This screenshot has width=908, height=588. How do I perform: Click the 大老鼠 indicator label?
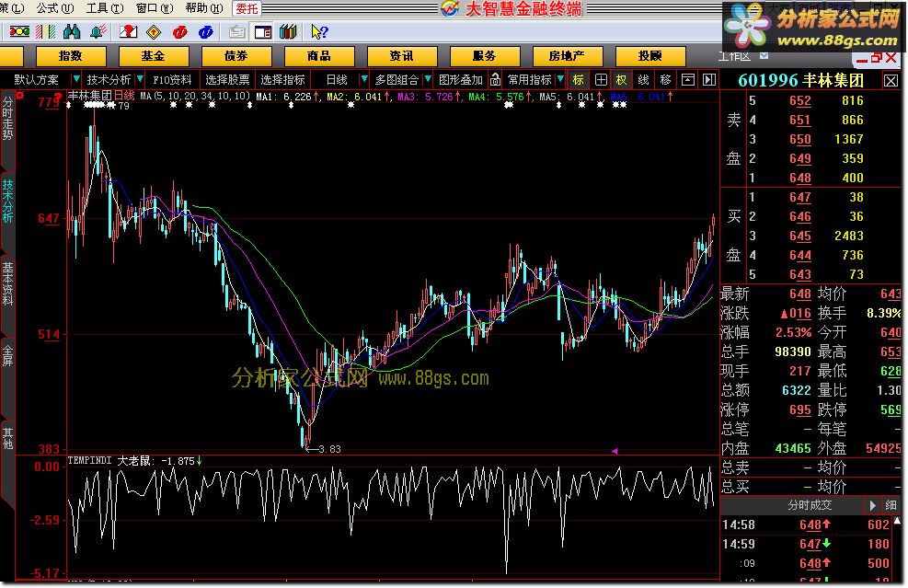133,461
